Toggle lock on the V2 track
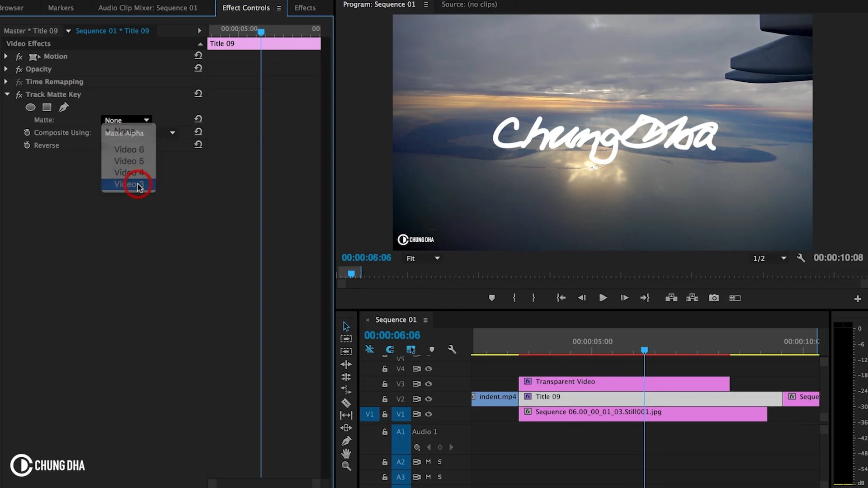Screen dimensions: 868x488 pyautogui.click(x=385, y=399)
